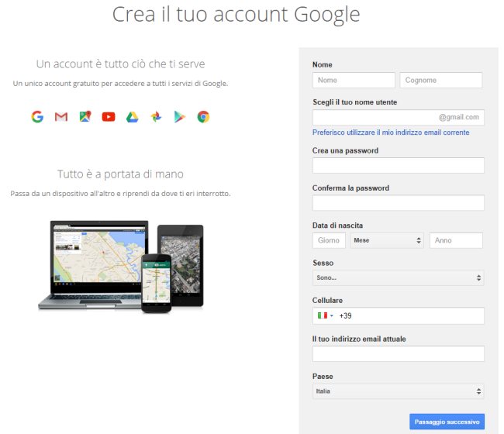Click the devices illustration with laptop and phones
This screenshot has width=504, height=434.
(x=121, y=267)
